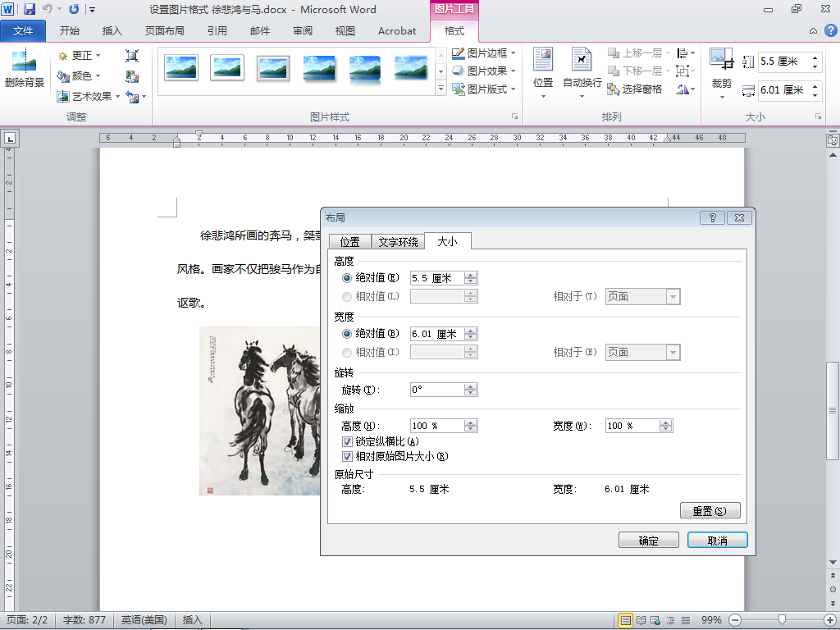Show next row of picture styles gallery

click(x=441, y=71)
